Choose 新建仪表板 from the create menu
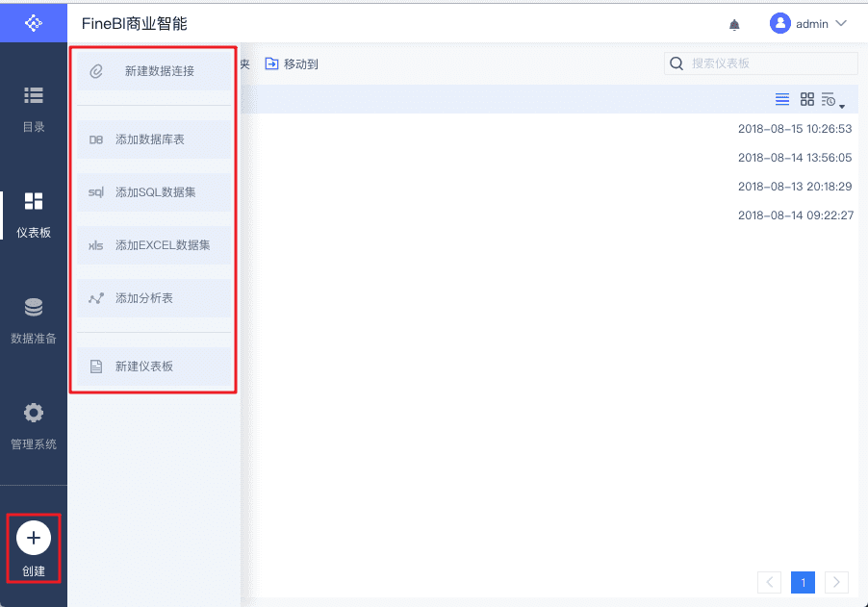 [154, 367]
